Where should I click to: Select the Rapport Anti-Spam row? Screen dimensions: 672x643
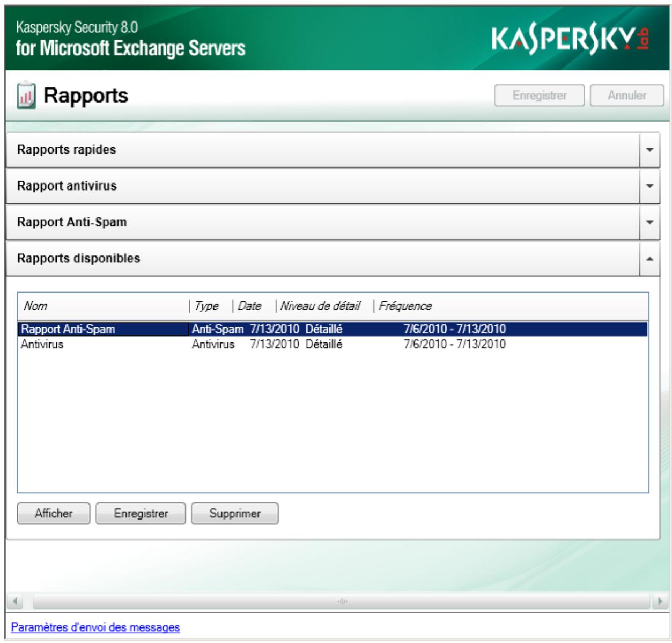tap(333, 329)
